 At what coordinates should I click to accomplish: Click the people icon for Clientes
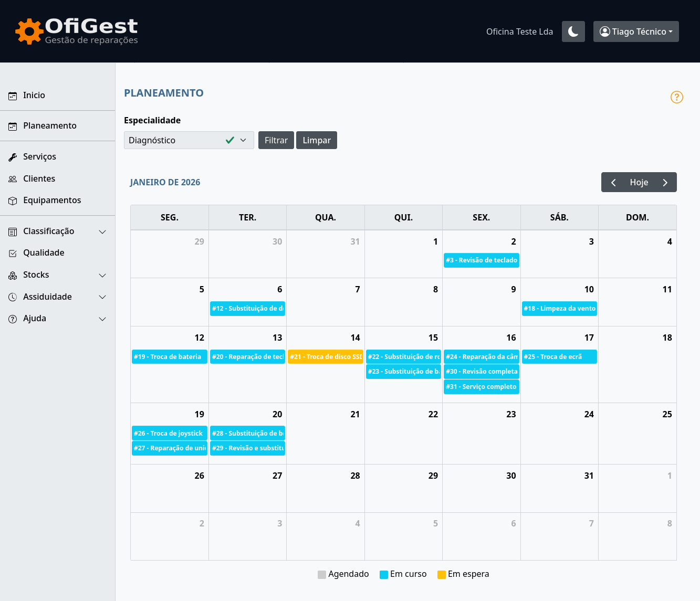click(13, 179)
